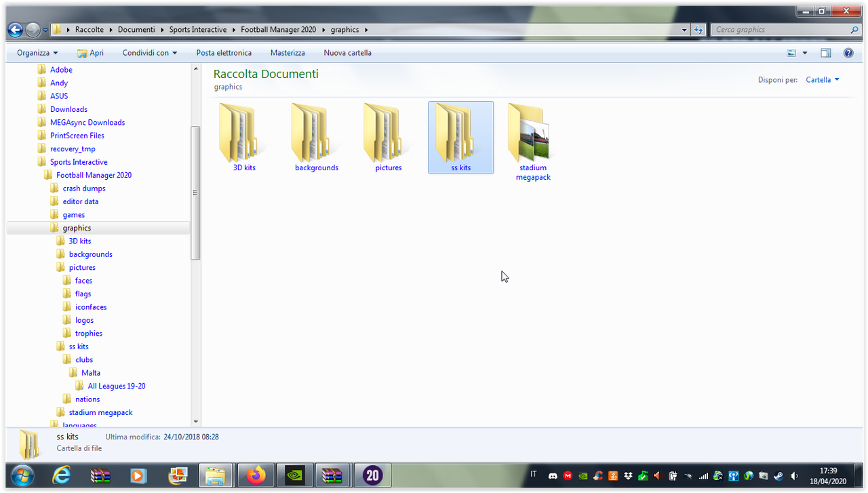Viewport: 868px width, 493px height.
Task: Select editor data folder in tree
Action: click(81, 201)
